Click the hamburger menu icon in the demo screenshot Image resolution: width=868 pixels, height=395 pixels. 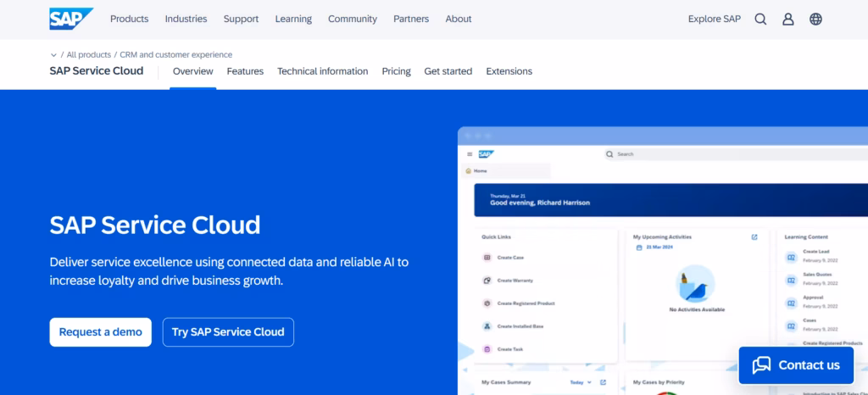[x=470, y=154]
